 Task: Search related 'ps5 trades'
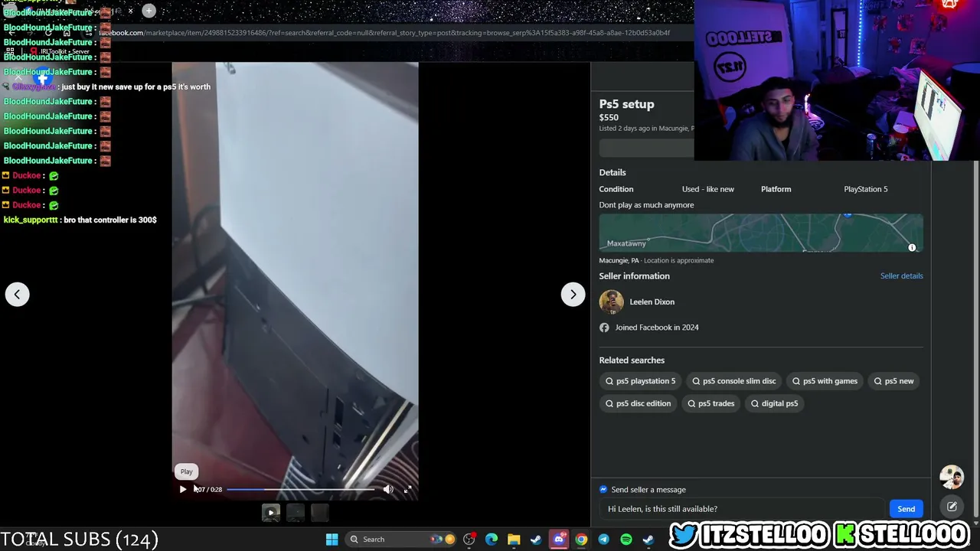point(711,403)
